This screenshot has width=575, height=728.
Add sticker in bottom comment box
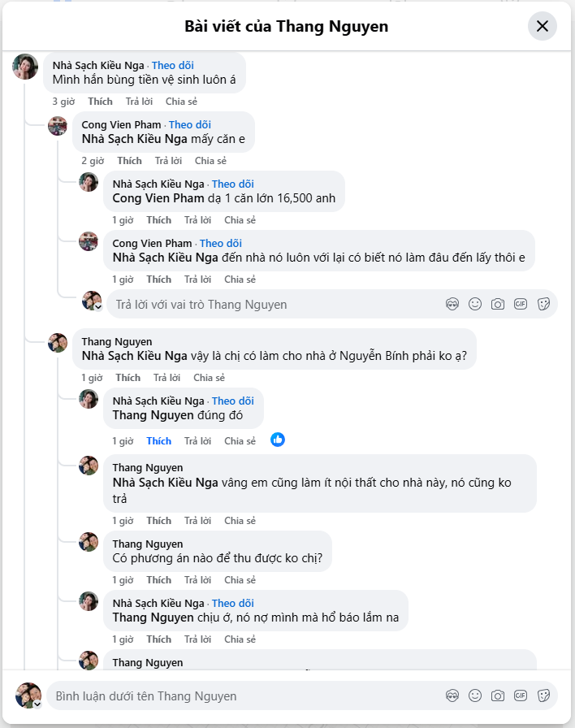tap(543, 695)
